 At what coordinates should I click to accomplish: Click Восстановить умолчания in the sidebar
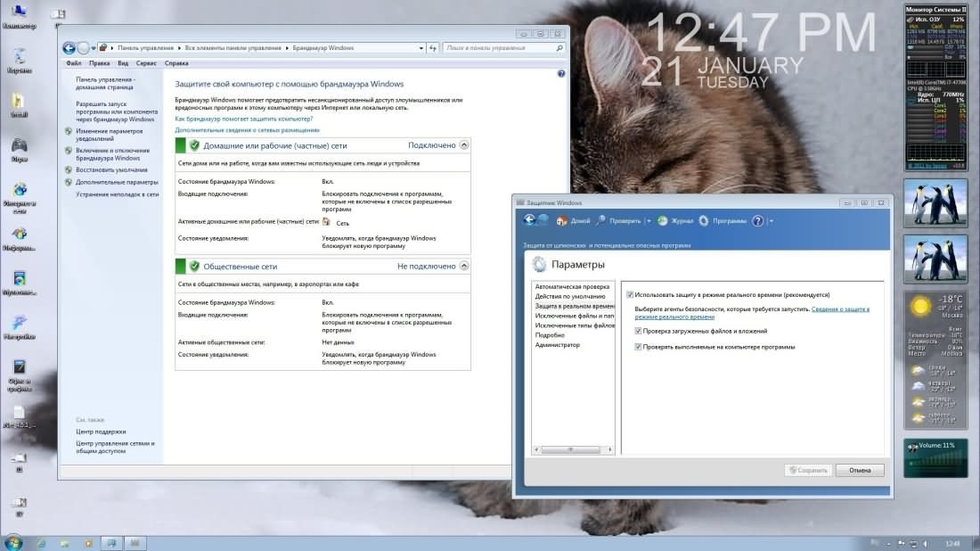(x=111, y=170)
